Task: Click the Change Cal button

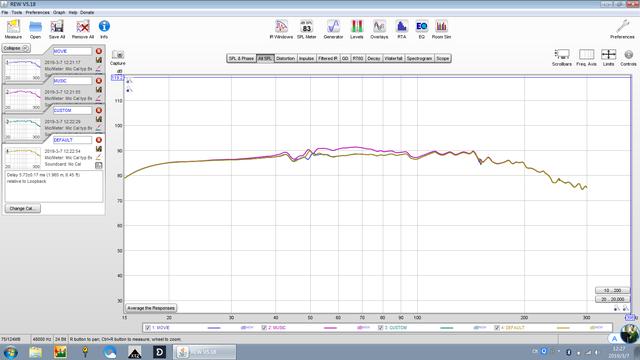Action: 22,209
